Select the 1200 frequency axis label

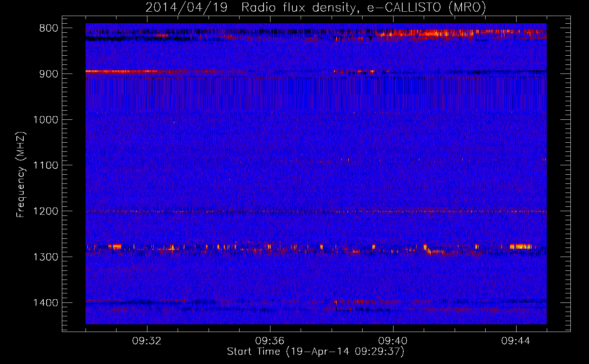point(46,211)
